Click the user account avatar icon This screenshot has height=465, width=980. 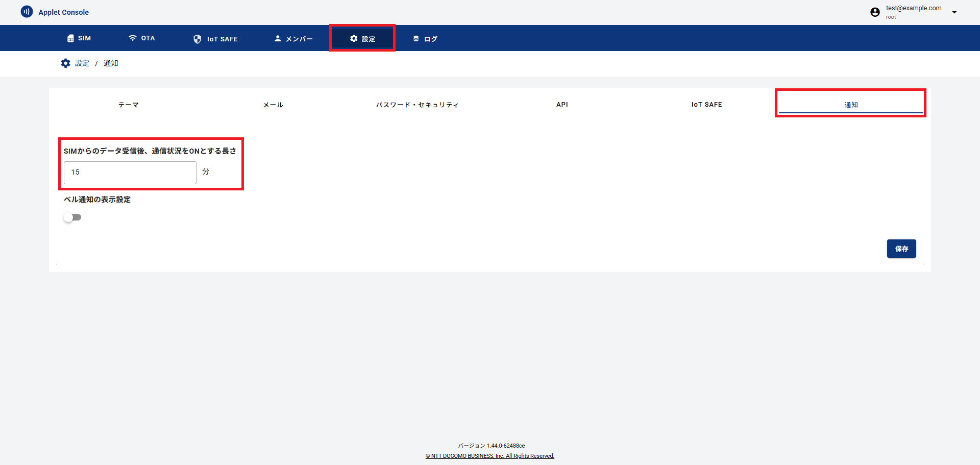tap(874, 12)
